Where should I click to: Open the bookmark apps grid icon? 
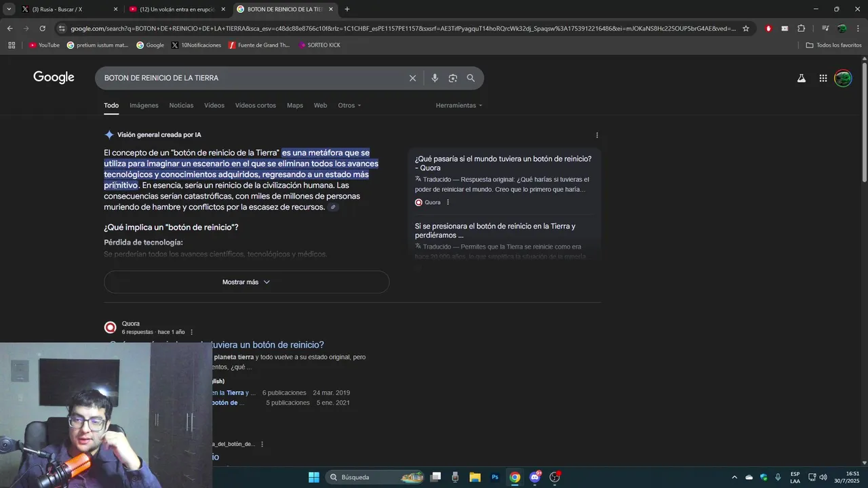(12, 45)
